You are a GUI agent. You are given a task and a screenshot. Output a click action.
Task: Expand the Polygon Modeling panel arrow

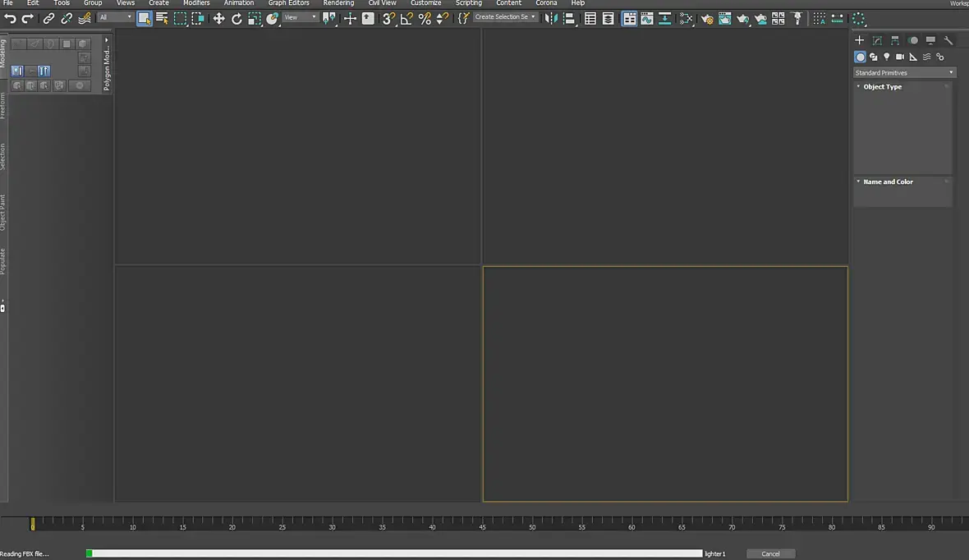tap(106, 40)
